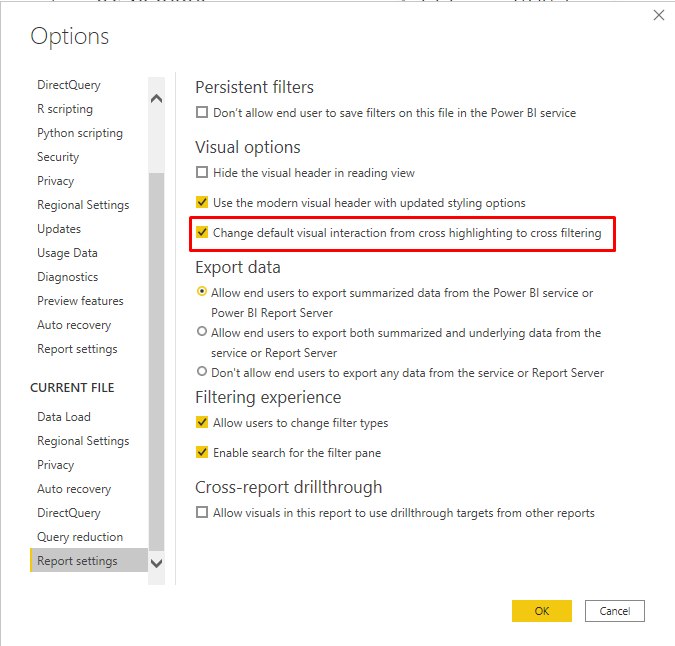Click the sidebar scroll down arrow
Screen dimensions: 675x646
157,563
